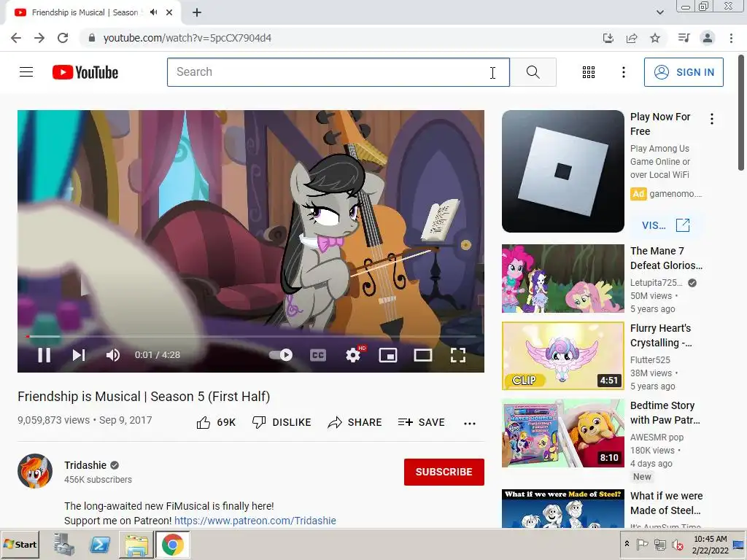Screen dimensions: 747x560
Task: Launch PowerShell from taskbar
Action: 99,545
